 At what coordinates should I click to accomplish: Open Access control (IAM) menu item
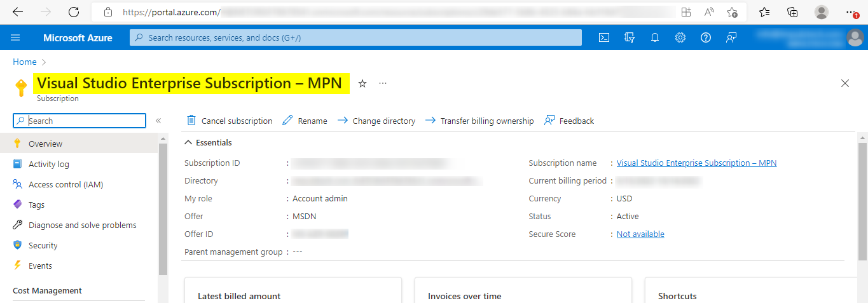pyautogui.click(x=65, y=185)
